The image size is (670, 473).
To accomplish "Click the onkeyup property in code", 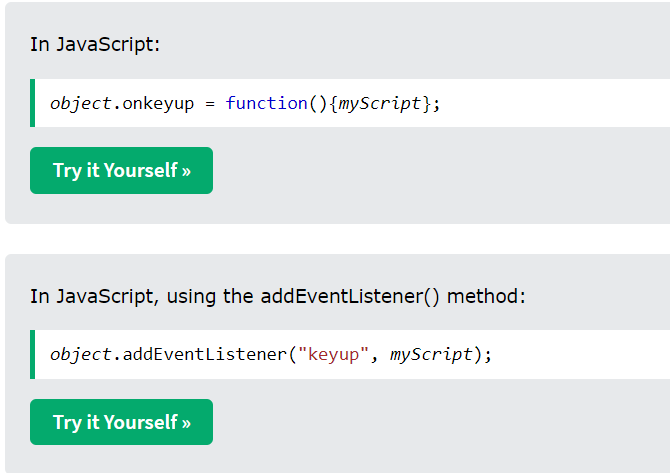I will tap(158, 104).
